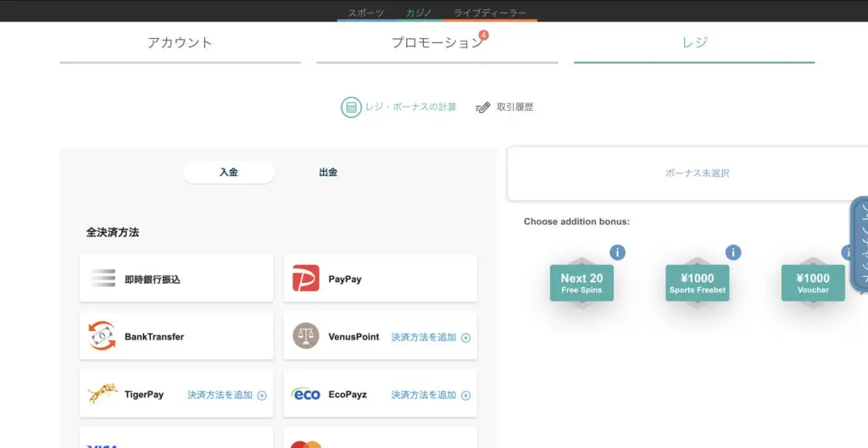The image size is (868, 448).
Task: Open the カジノ top navigation tab
Action: pyautogui.click(x=418, y=13)
